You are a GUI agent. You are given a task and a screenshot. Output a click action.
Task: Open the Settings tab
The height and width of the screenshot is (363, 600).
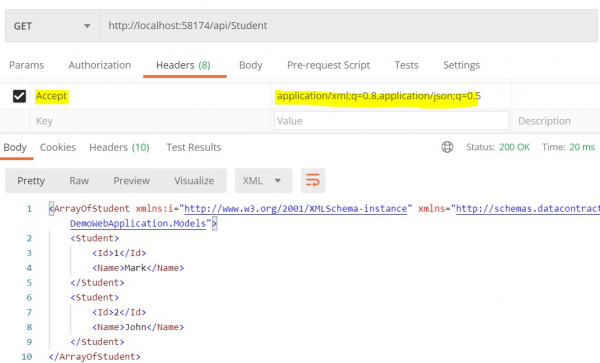point(461,65)
